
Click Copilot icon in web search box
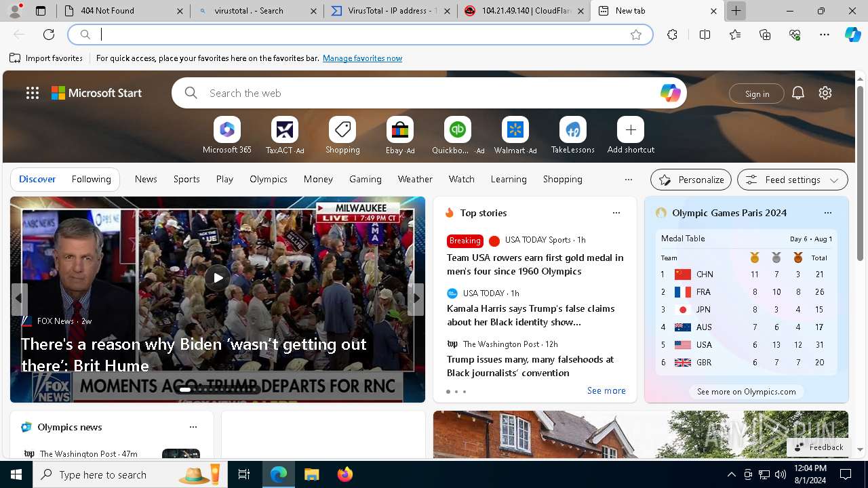tap(670, 93)
